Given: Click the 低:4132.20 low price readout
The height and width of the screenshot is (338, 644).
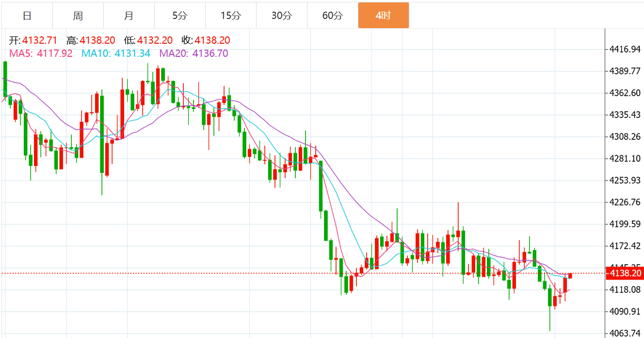Looking at the screenshot, I should click(x=148, y=40).
